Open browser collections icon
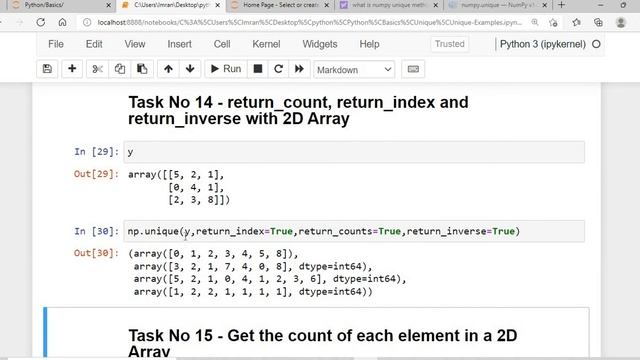 click(x=598, y=22)
